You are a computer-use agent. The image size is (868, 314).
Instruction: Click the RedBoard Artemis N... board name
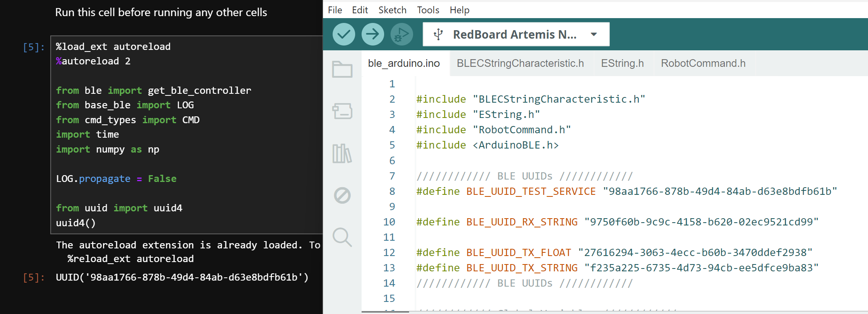pyautogui.click(x=515, y=35)
